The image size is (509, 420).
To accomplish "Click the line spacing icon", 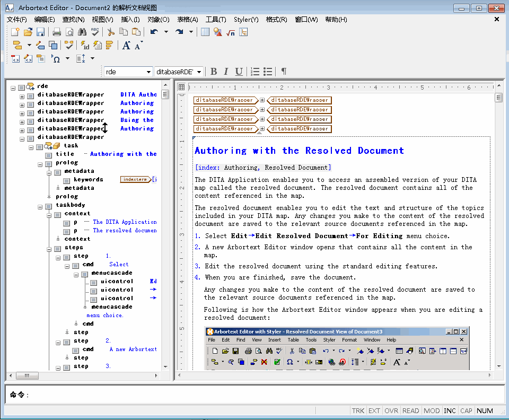I will pyautogui.click(x=81, y=58).
